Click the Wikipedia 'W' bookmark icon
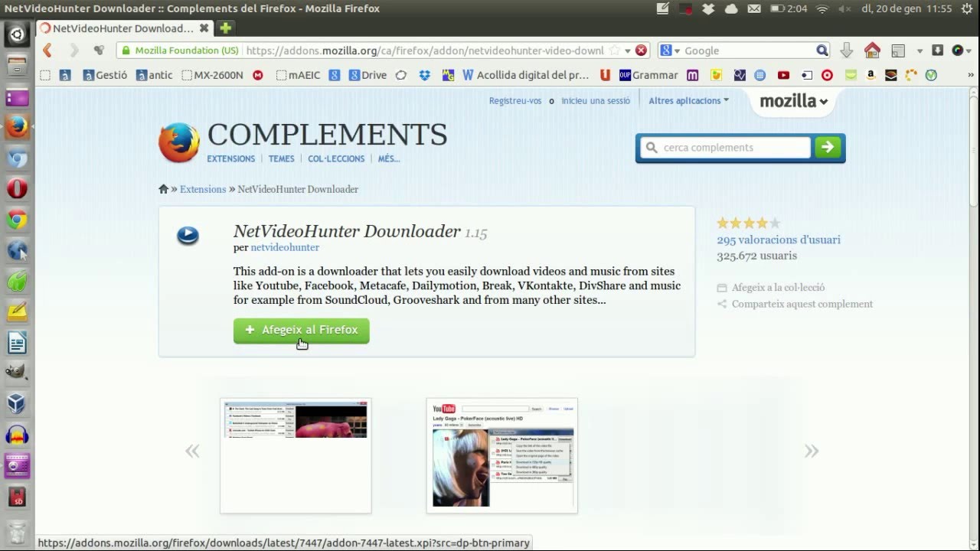Viewport: 980px width, 551px height. point(468,75)
